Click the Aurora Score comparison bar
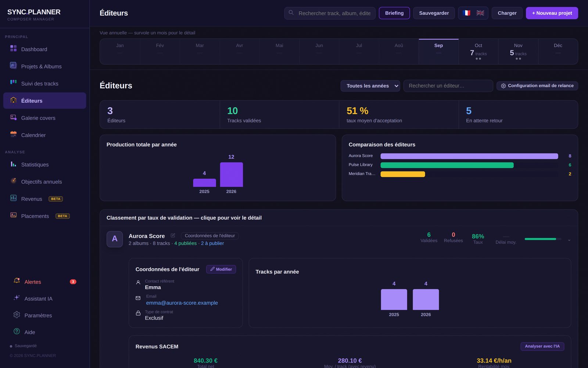 469,156
